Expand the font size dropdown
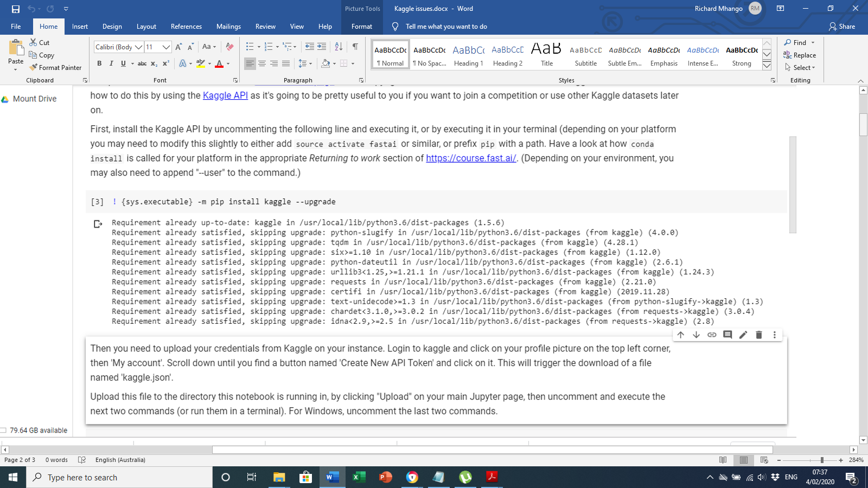This screenshot has width=868, height=488. [x=167, y=47]
